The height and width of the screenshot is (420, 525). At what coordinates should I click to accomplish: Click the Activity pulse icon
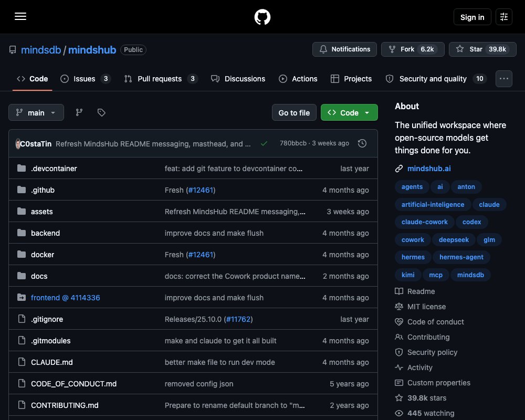coord(399,367)
